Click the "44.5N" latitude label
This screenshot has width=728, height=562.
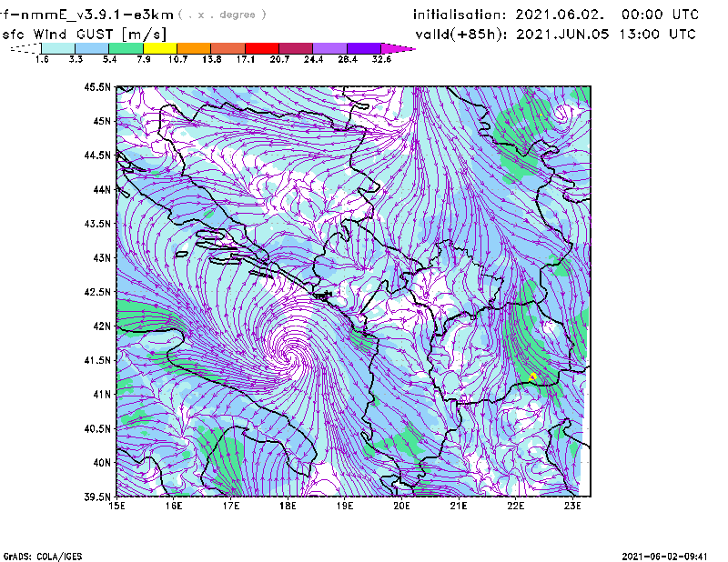tap(97, 155)
